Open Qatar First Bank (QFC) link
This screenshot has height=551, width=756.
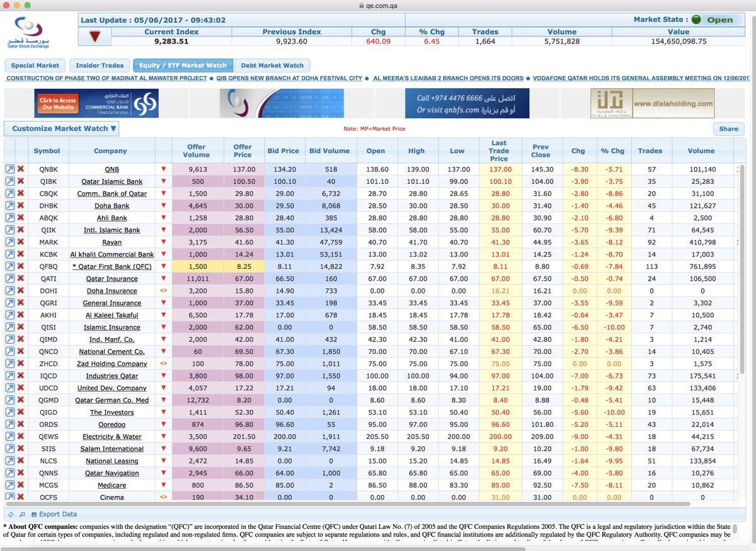[x=112, y=266]
